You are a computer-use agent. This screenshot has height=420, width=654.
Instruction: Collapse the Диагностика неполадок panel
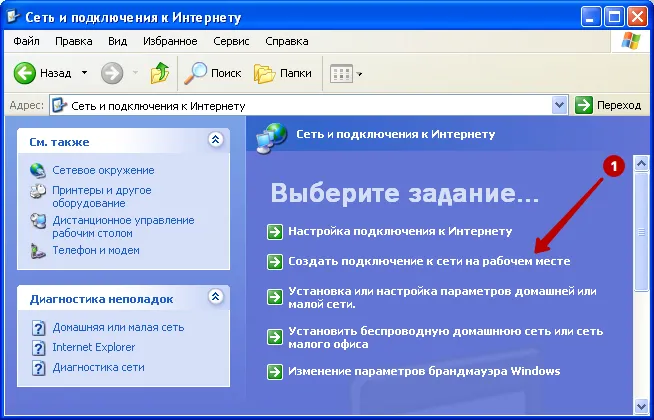tap(216, 297)
